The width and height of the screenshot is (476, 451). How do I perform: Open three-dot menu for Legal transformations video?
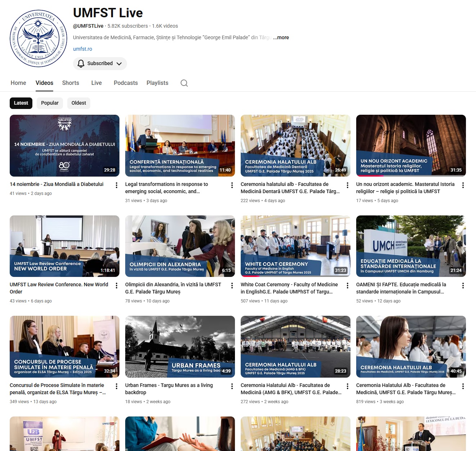[x=232, y=185]
